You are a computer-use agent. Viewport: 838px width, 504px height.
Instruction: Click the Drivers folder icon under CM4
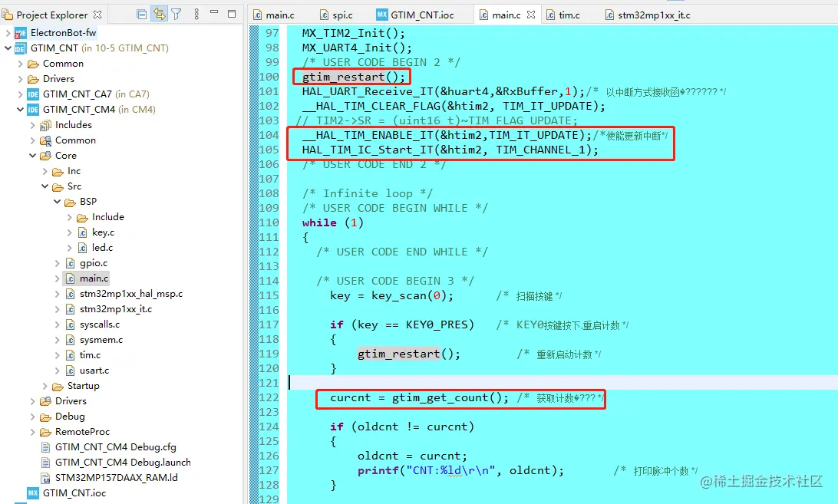pyautogui.click(x=45, y=401)
